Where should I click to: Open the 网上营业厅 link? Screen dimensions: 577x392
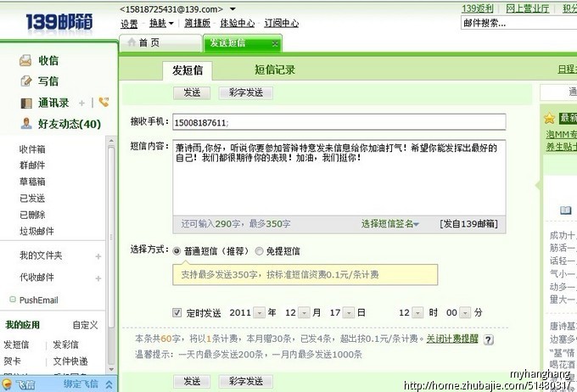(x=527, y=8)
